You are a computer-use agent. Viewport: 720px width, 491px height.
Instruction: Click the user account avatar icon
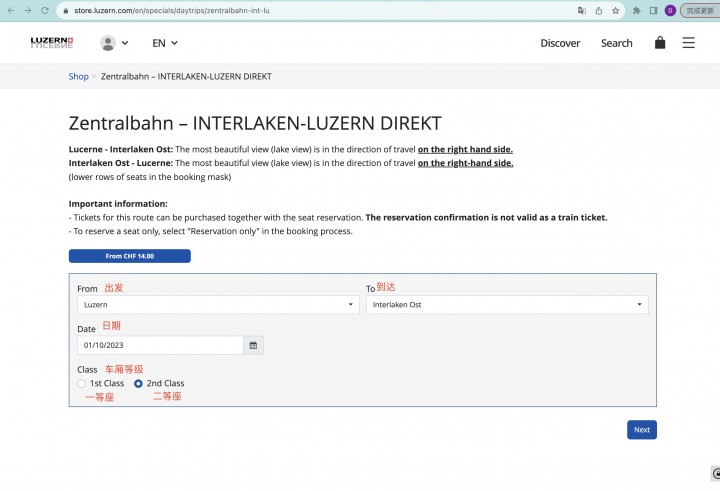point(108,43)
